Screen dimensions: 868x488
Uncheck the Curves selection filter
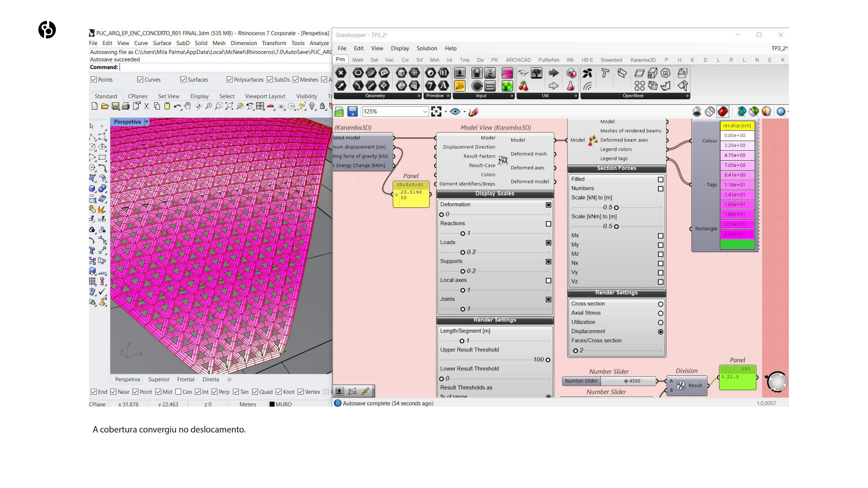click(140, 80)
